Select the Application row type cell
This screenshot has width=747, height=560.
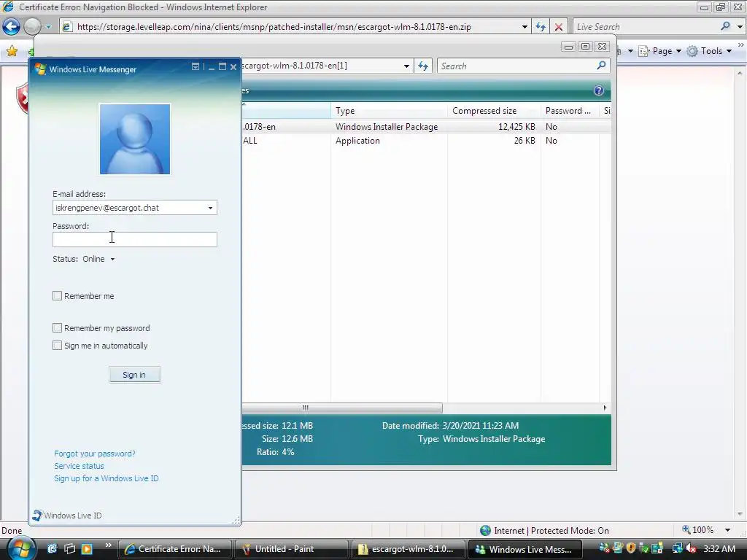[357, 141]
